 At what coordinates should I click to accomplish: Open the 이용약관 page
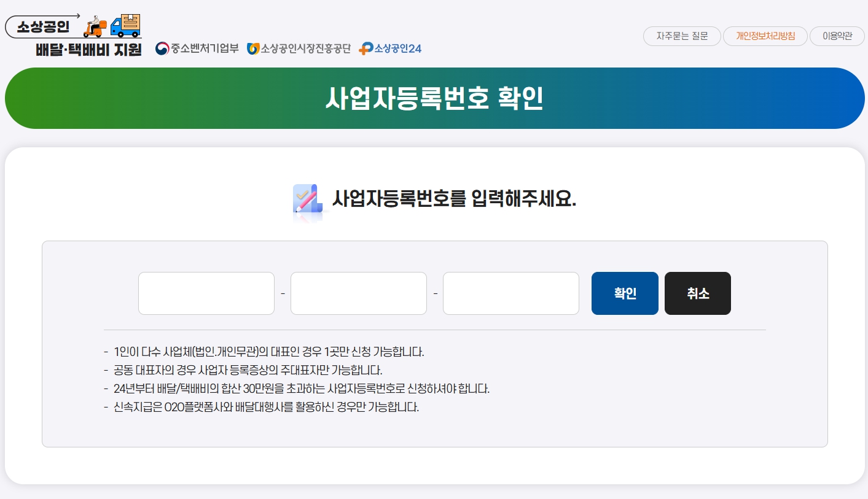(x=837, y=36)
